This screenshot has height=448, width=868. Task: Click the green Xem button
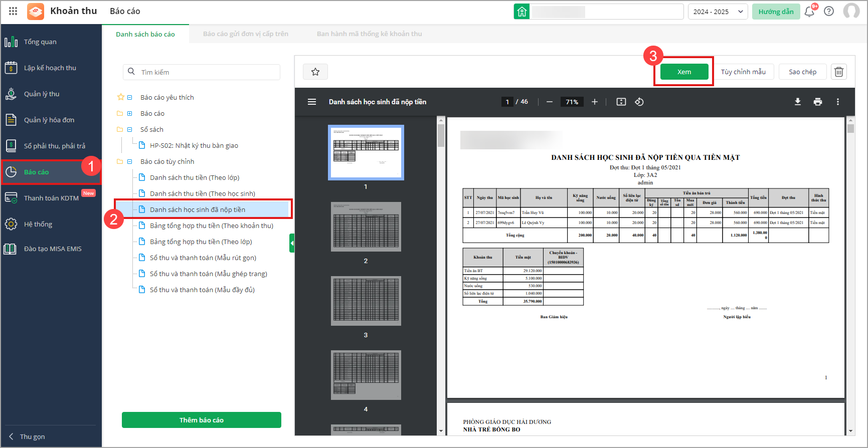(684, 72)
